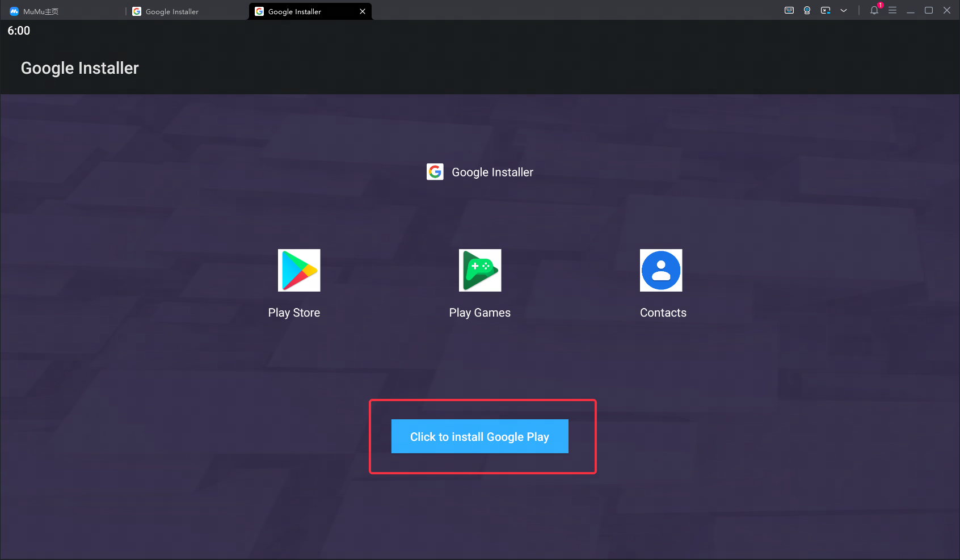Click the Contacts label
Screen dimensions: 960x560
click(663, 313)
